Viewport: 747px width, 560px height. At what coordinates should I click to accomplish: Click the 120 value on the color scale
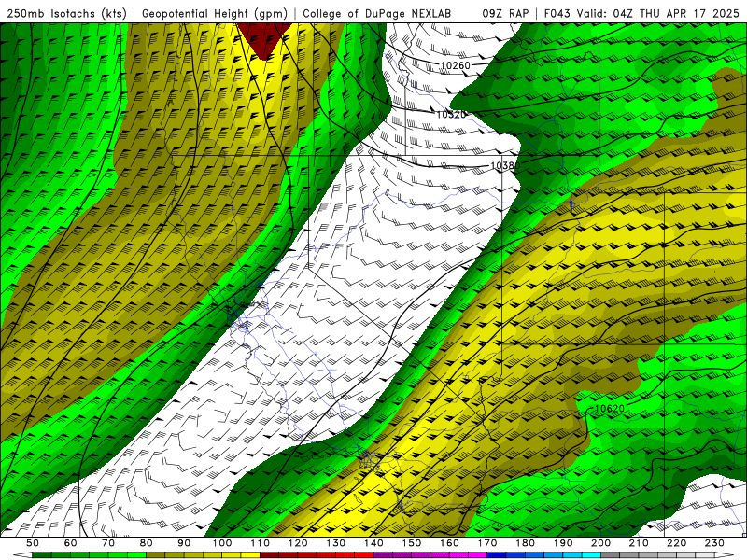[298, 543]
